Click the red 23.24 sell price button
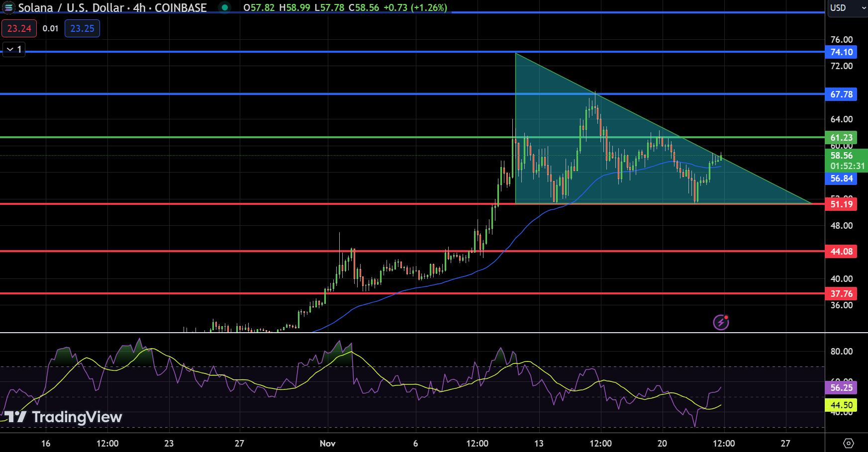The image size is (868, 452). pyautogui.click(x=19, y=28)
